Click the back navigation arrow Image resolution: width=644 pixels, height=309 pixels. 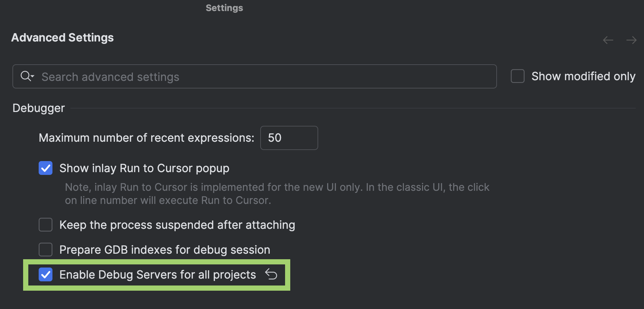pyautogui.click(x=608, y=40)
